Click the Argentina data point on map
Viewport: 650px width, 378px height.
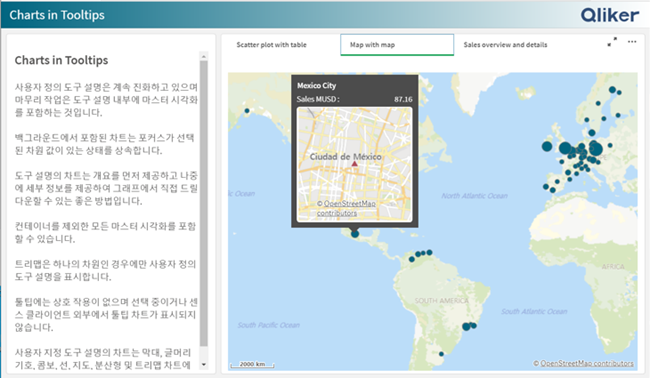tap(441, 354)
